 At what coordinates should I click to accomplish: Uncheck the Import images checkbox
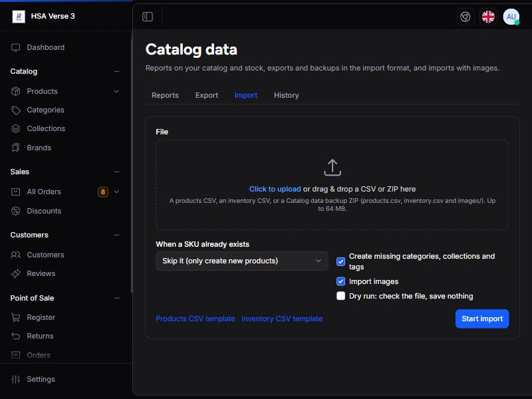[340, 281]
